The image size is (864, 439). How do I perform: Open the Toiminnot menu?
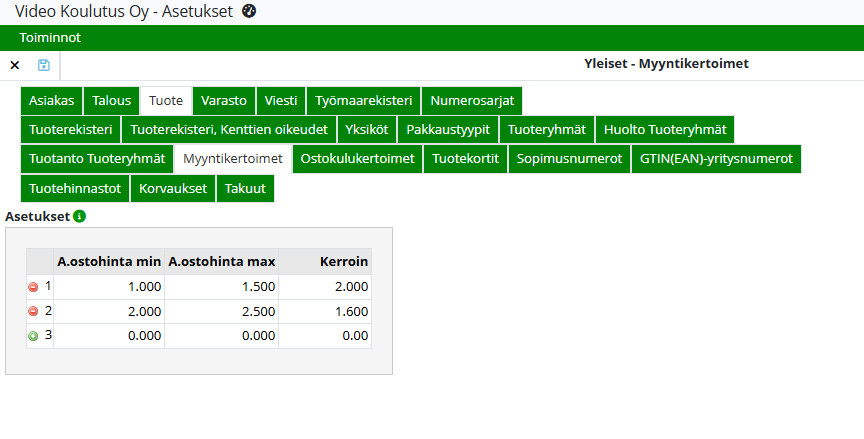pyautogui.click(x=50, y=38)
